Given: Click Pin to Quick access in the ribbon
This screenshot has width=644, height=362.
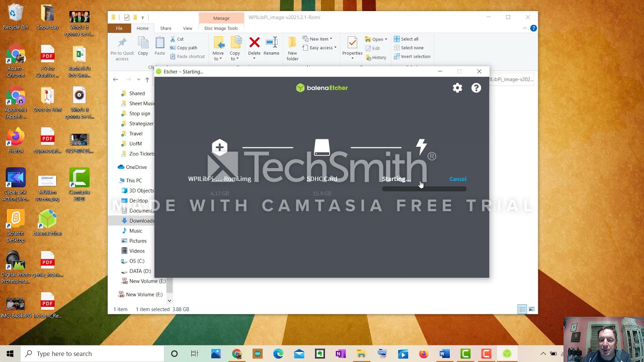Looking at the screenshot, I should pyautogui.click(x=122, y=49).
